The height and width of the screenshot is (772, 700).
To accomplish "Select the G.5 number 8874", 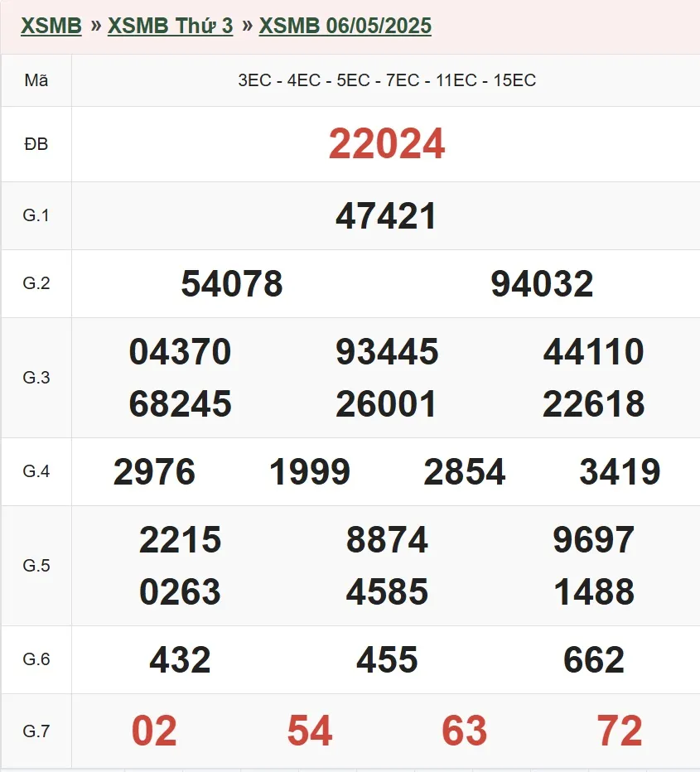I will 387,540.
